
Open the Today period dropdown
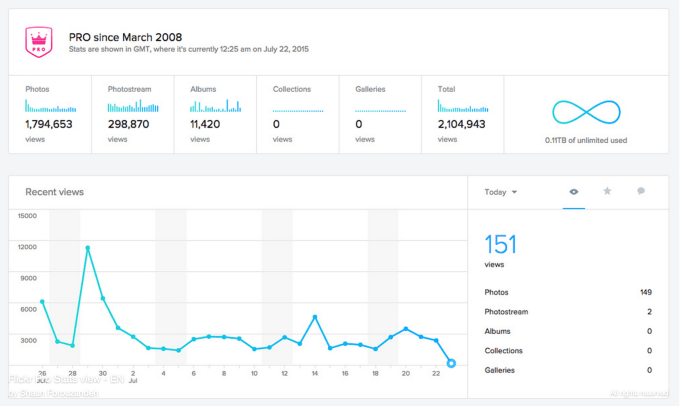[x=500, y=191]
